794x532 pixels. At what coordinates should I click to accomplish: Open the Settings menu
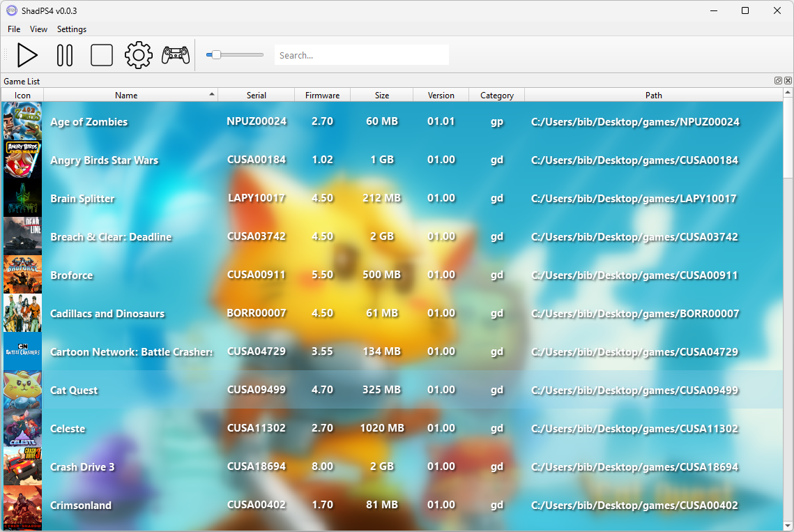tap(71, 29)
